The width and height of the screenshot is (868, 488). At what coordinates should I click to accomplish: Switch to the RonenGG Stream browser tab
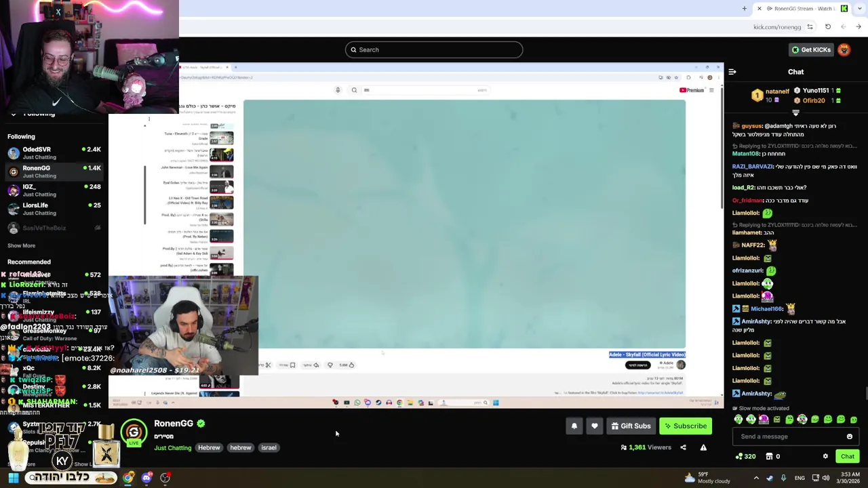[800, 9]
